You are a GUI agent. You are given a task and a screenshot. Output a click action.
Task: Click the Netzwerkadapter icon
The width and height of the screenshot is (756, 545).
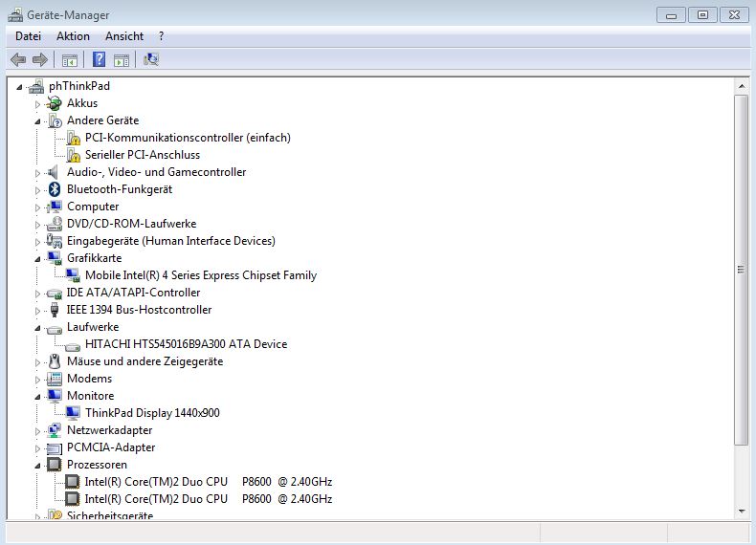click(54, 430)
